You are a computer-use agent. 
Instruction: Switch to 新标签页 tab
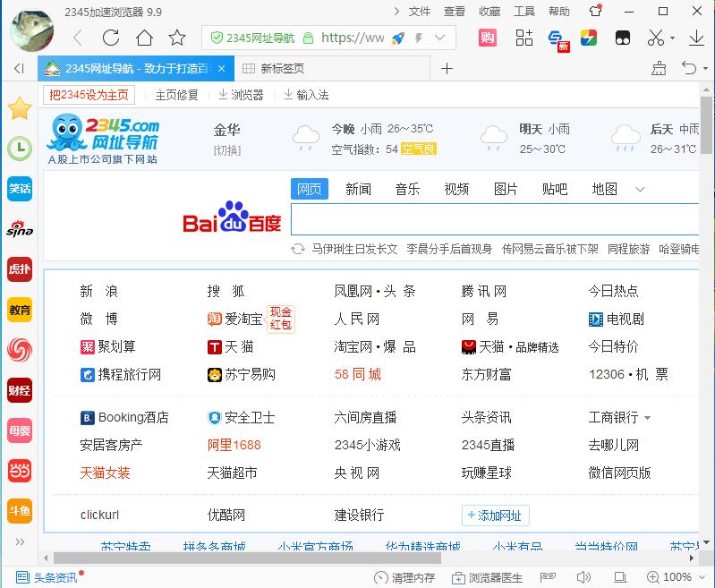point(332,68)
